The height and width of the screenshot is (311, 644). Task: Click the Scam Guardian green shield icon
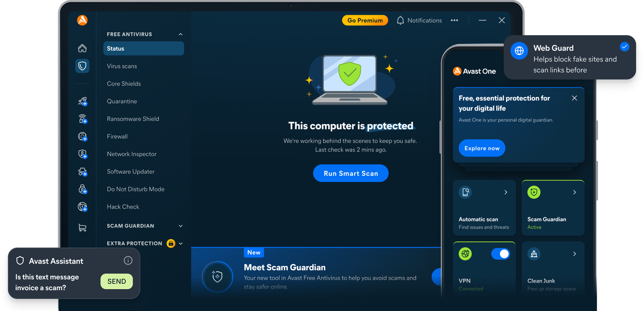pyautogui.click(x=534, y=192)
